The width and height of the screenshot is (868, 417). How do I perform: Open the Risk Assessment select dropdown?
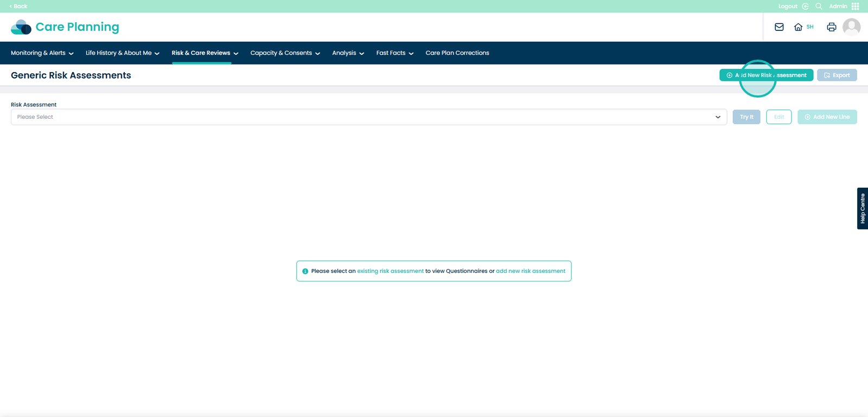[x=368, y=117]
